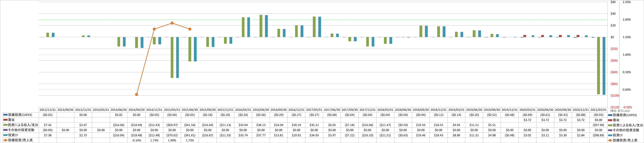Select the $7.42 cell
This screenshot has width=644, height=143.
tap(48, 125)
